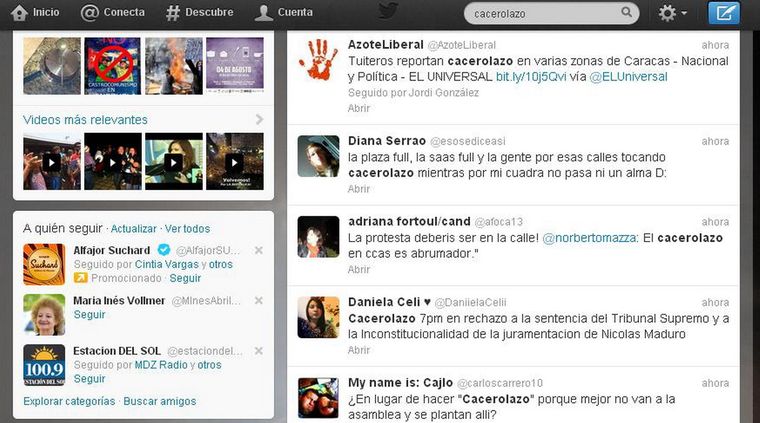Dismiss Estacion DEL SOL suggestion
Viewport: 760px width, 423px height.
259,351
